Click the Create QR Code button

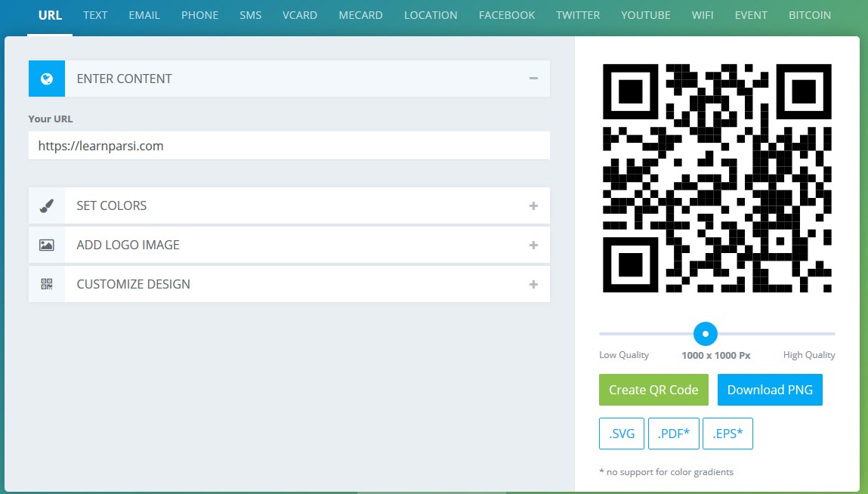click(x=653, y=390)
